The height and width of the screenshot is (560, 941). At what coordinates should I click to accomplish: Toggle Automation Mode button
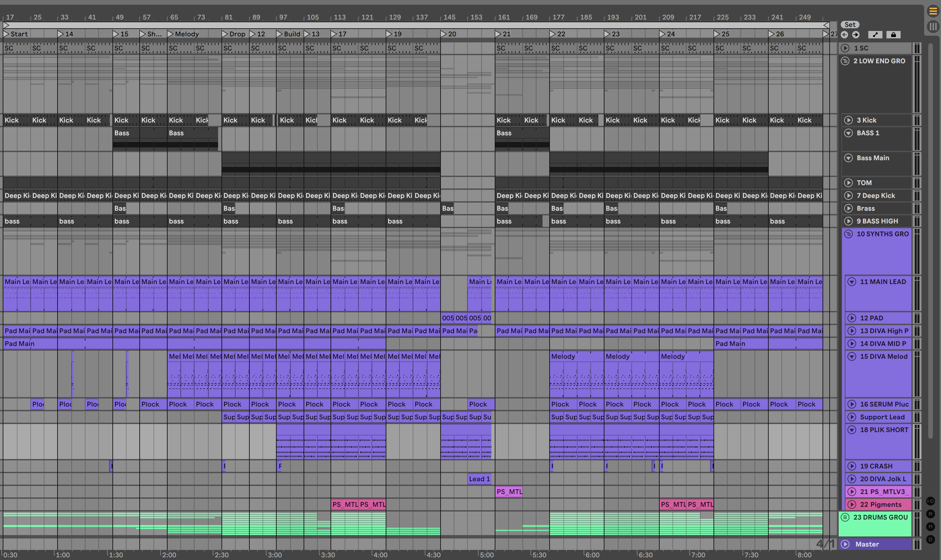[x=875, y=35]
